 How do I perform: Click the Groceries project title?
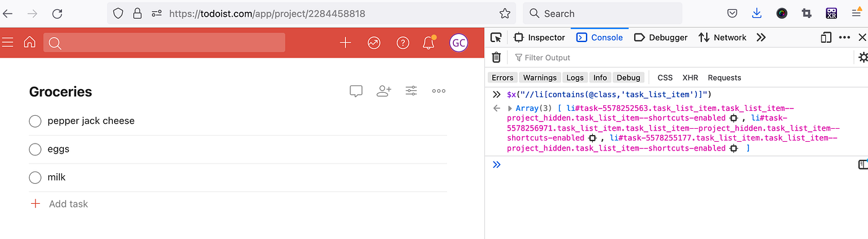pos(61,92)
